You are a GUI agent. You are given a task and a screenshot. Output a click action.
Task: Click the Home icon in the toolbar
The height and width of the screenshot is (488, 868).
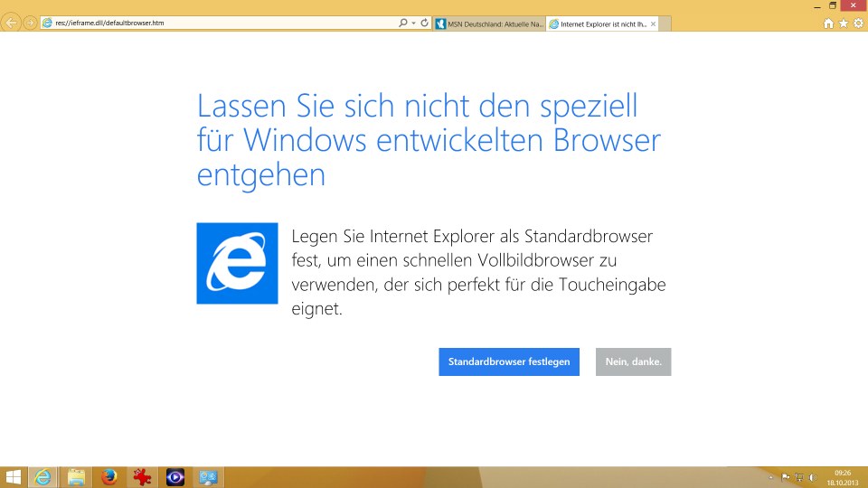coord(828,23)
